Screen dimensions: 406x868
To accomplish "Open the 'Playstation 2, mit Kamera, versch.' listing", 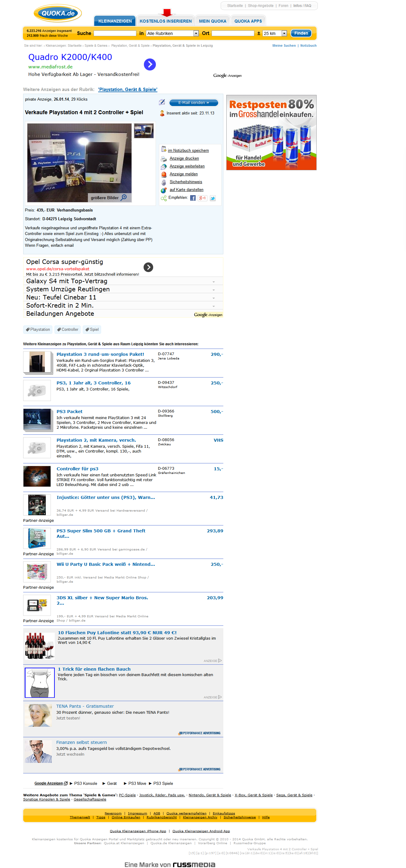I will click(96, 440).
